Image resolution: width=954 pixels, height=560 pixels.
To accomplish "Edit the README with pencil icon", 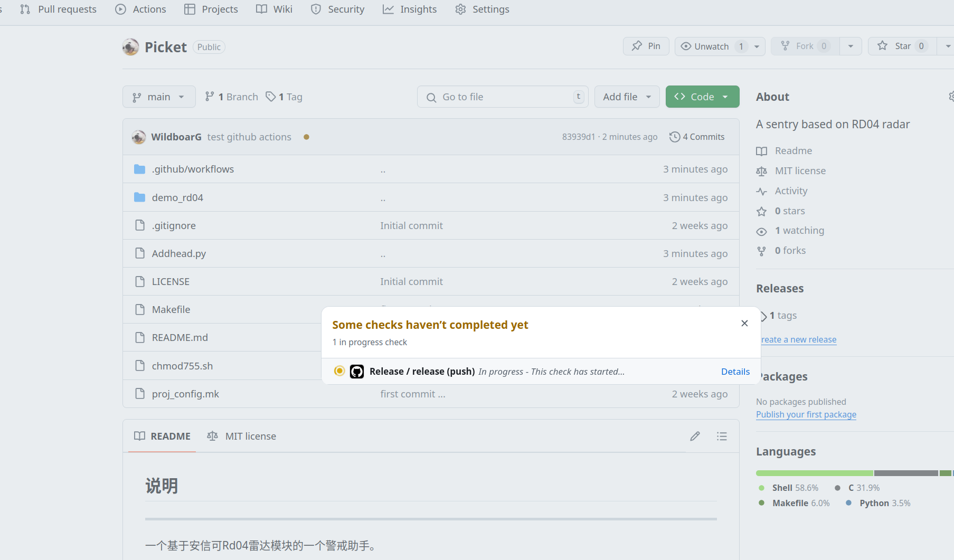I will point(695,436).
